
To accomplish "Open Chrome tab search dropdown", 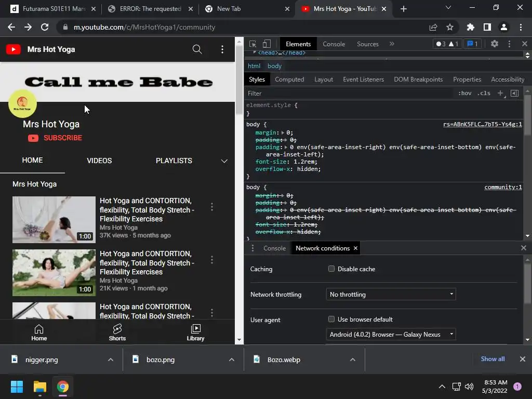I will 448,8.
